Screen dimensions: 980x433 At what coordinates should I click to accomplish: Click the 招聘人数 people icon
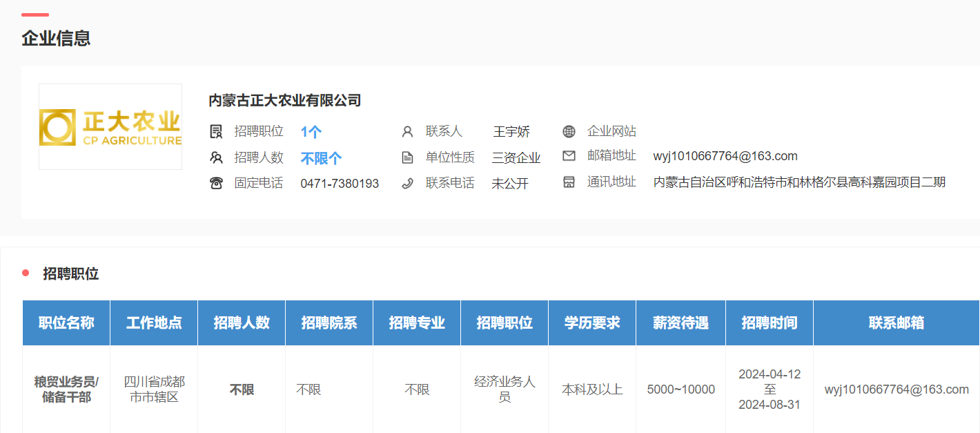[x=216, y=157]
